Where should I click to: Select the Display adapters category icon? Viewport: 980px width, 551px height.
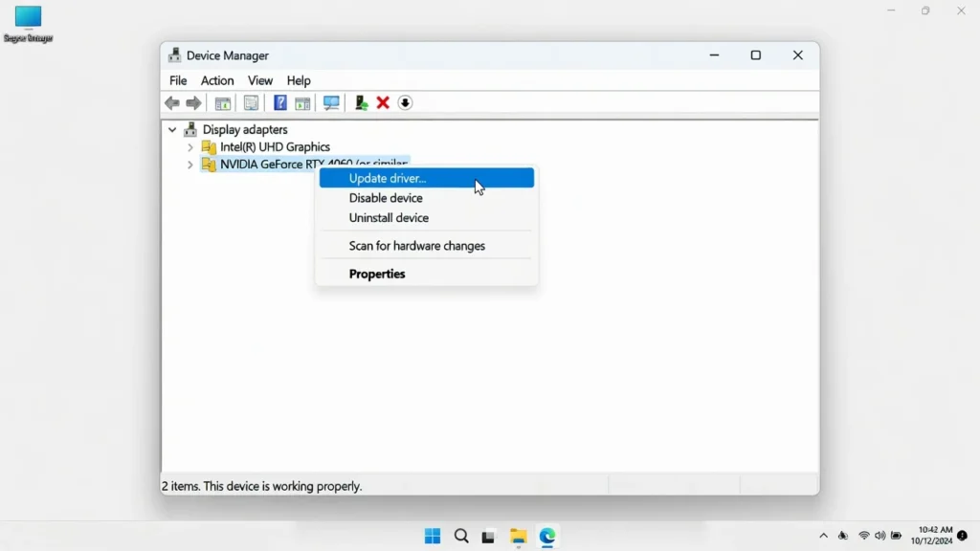(190, 129)
